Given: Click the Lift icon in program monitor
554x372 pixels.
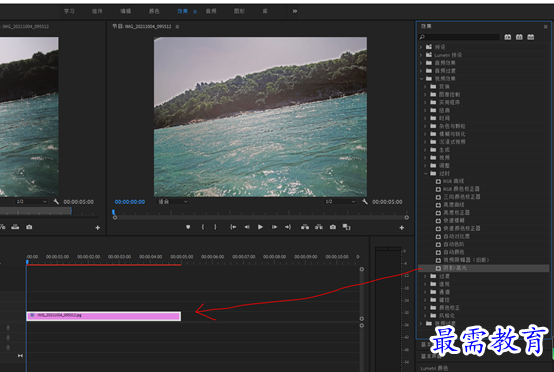Looking at the screenshot, I should coord(305,227).
